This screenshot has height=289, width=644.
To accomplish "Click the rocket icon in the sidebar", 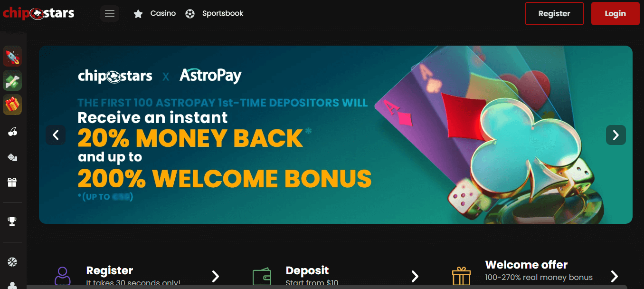I will tap(13, 56).
